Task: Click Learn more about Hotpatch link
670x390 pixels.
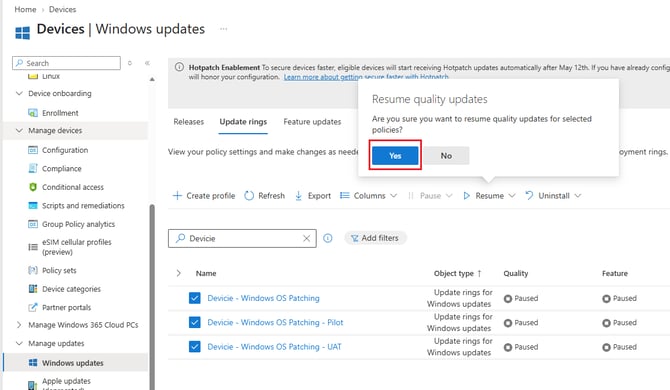Action: (366, 77)
